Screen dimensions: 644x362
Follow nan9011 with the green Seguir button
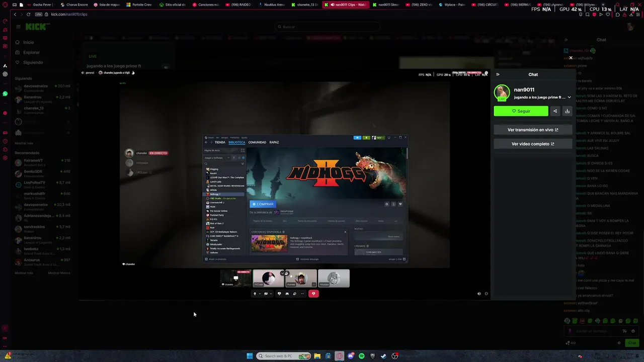(x=521, y=111)
